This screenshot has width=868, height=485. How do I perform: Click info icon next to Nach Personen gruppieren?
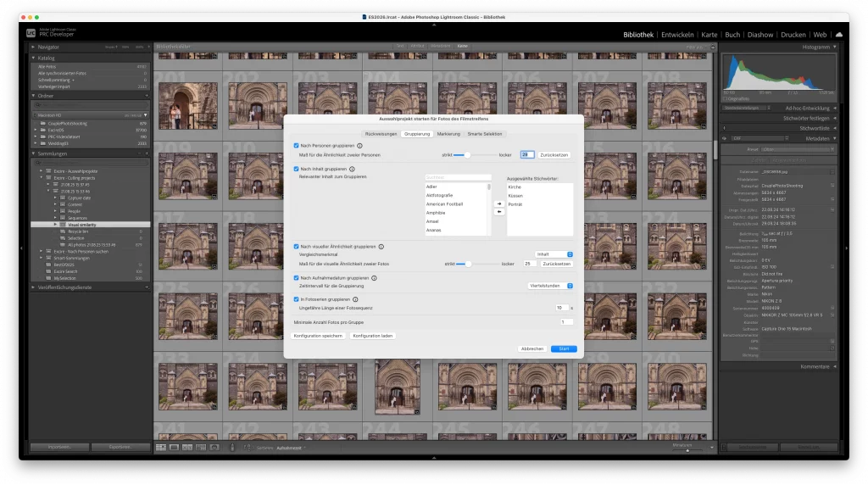click(360, 146)
